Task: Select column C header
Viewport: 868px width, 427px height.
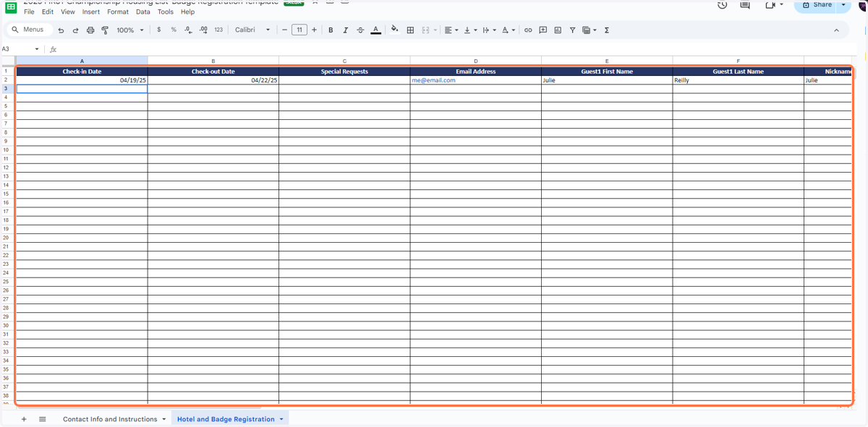Action: click(344, 61)
